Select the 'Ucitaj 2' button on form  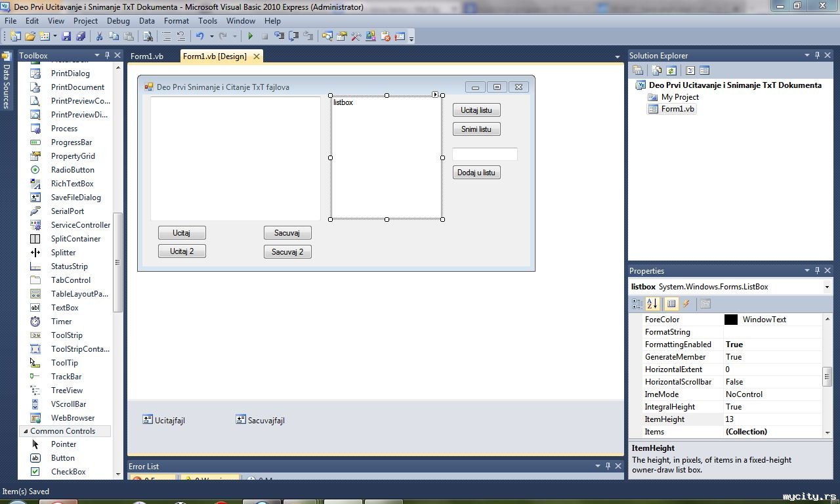coord(182,251)
